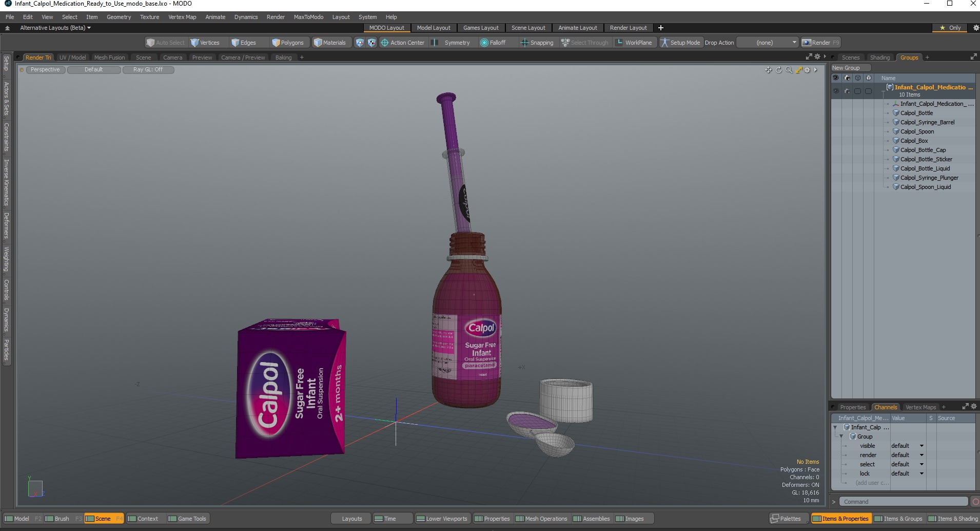Click the solid cube column header icon
Viewport: 980px width, 531px height.
[x=869, y=78]
